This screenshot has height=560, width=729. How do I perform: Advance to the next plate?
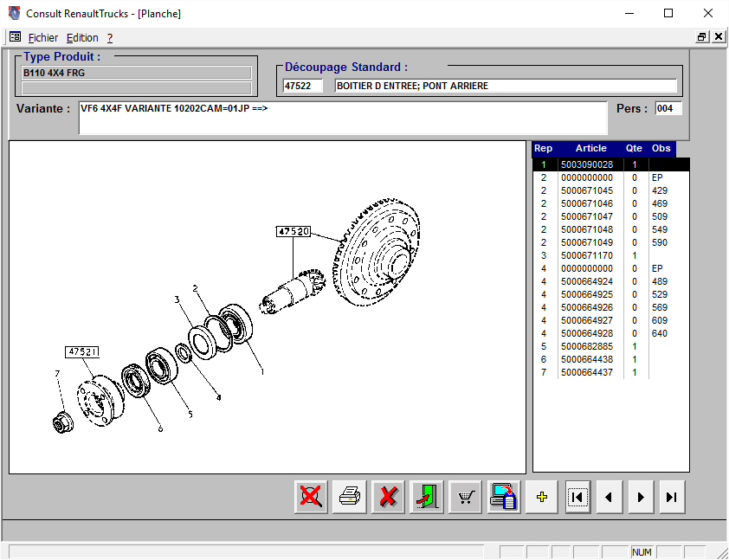point(641,498)
